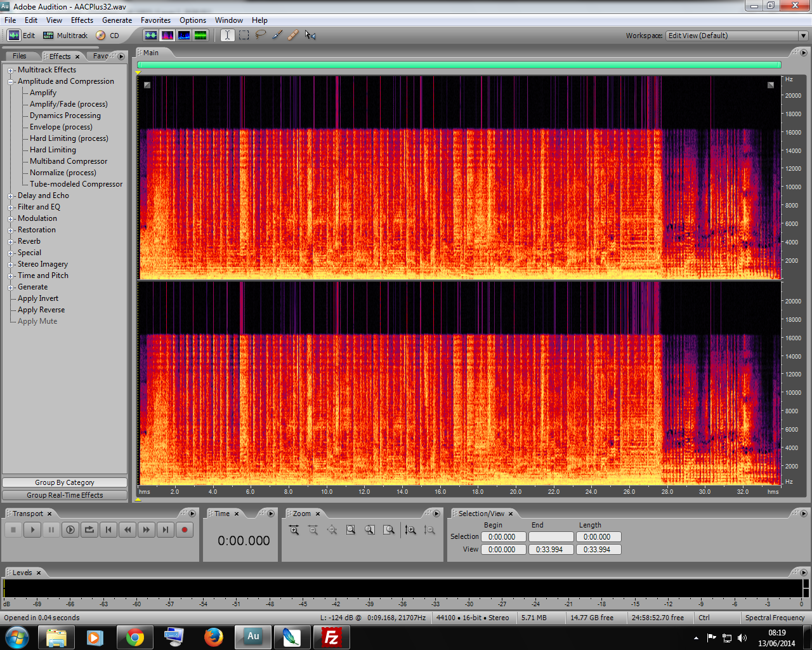Edit the Selection Begin time field
Screen dimensions: 812x650
[503, 536]
